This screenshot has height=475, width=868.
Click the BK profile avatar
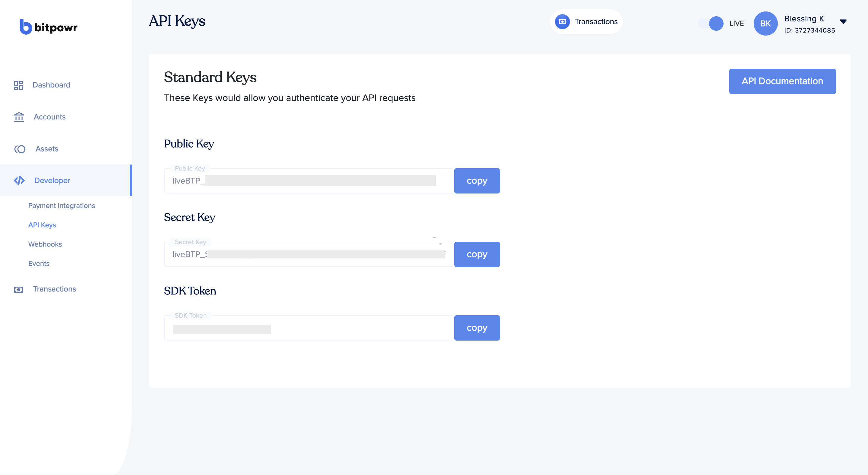765,24
